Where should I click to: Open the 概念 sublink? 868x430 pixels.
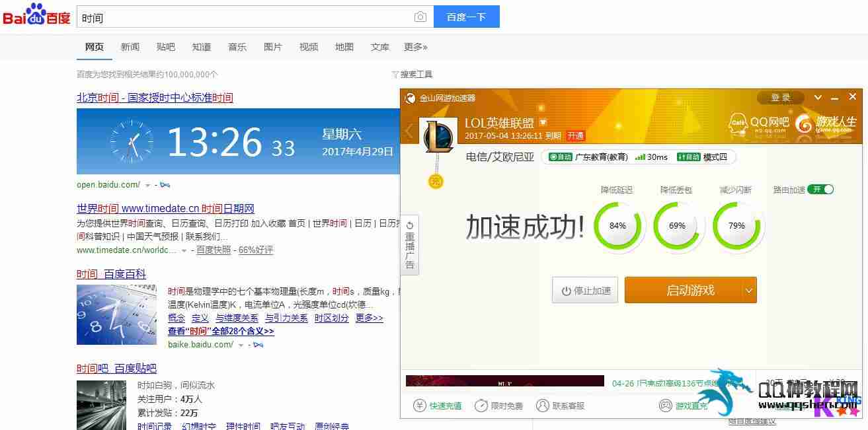click(177, 318)
